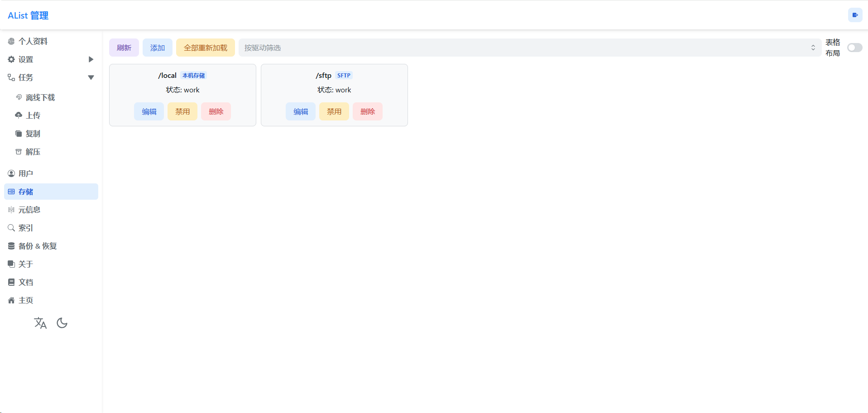The height and width of the screenshot is (413, 868).
Task: Click the /sftp card 状态: work text
Action: (334, 90)
